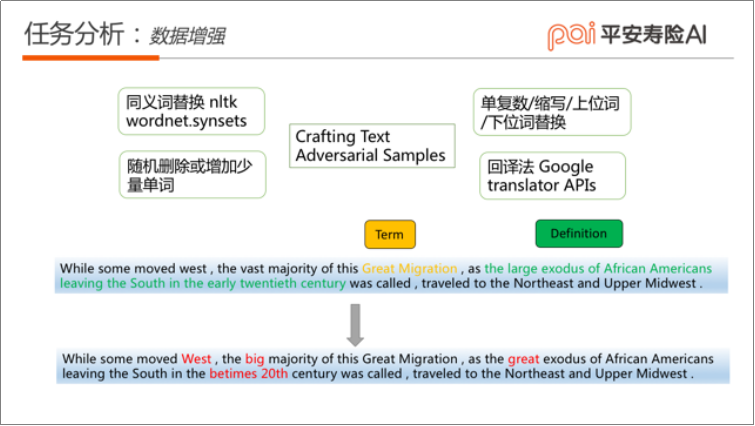Screen dimensions: 755x426
Task: Click the 单复数/缩写/上位词 box
Action: tap(552, 112)
